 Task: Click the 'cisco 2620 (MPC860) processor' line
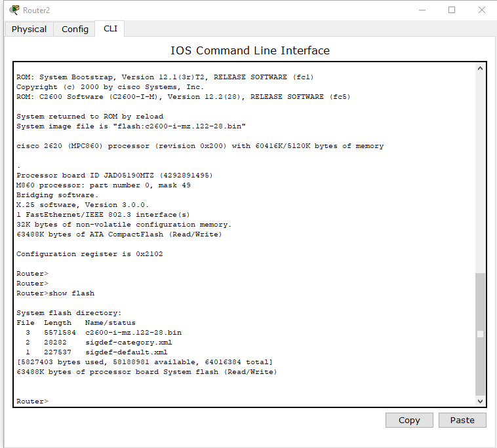200,145
